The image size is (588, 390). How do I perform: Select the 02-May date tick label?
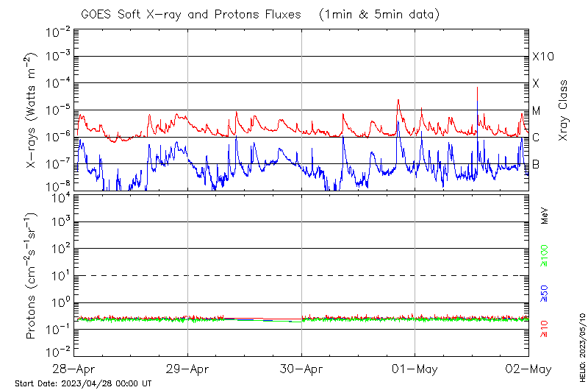click(528, 368)
